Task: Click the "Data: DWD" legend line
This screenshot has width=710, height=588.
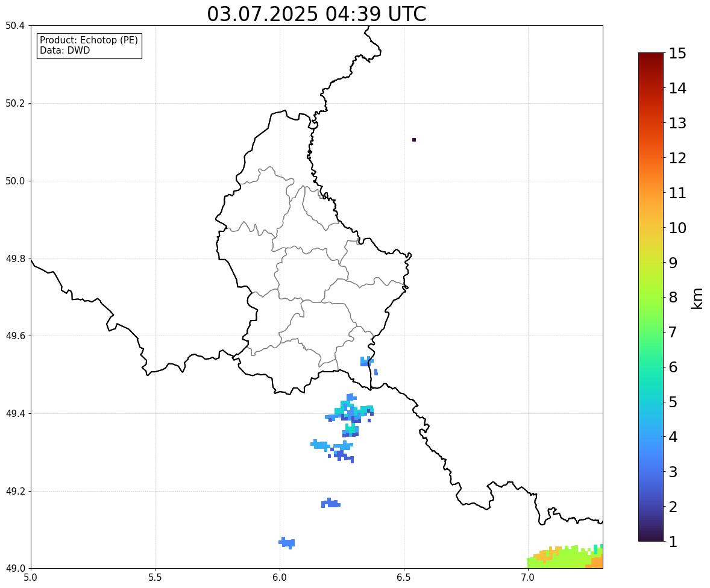Action: [x=64, y=50]
